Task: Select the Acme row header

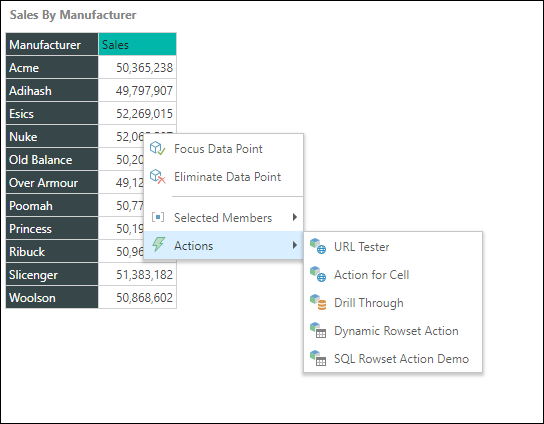Action: coord(52,67)
